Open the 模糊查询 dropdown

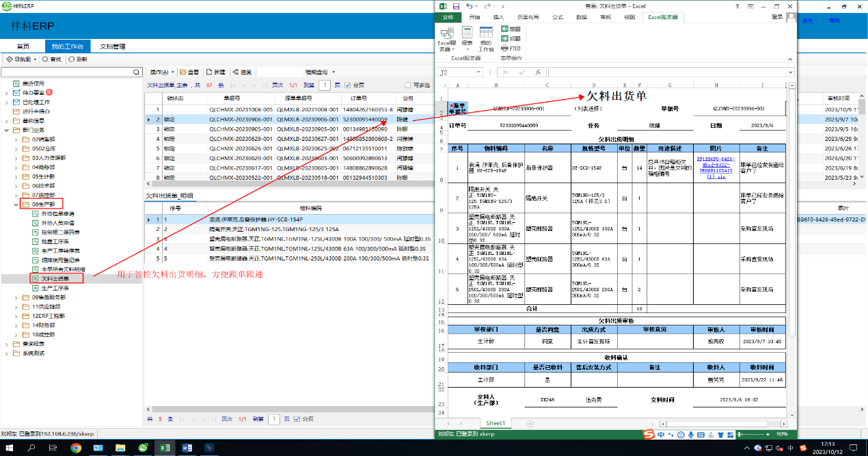[x=320, y=72]
